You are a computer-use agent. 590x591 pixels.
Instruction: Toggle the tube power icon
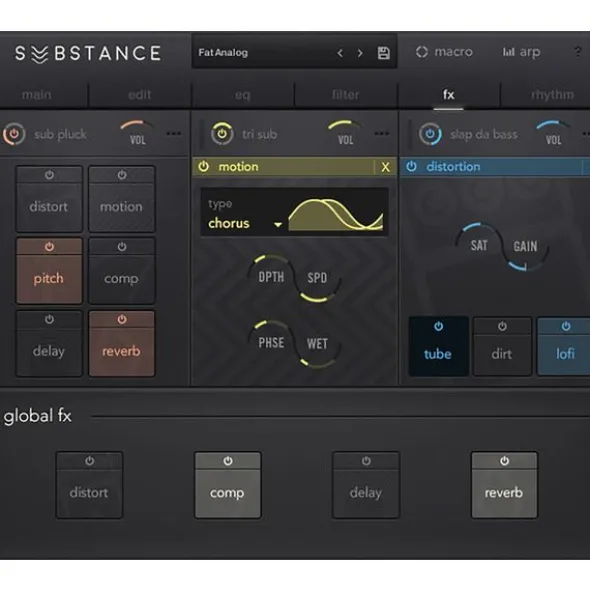(438, 326)
